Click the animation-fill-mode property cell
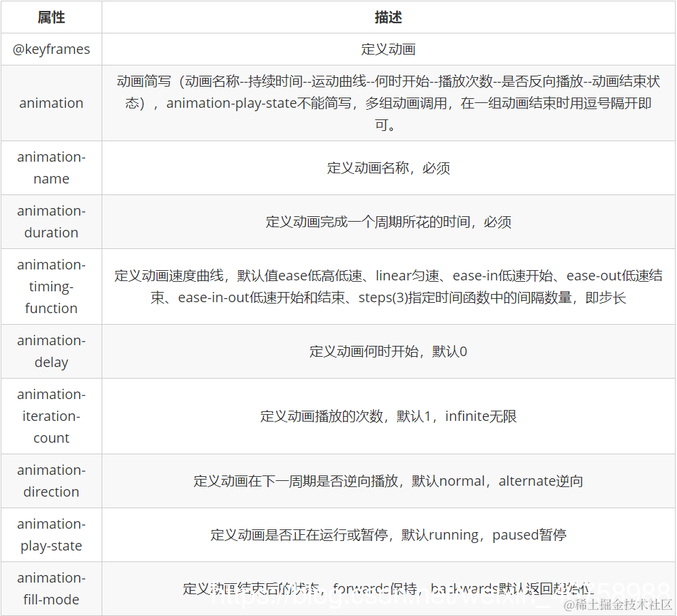This screenshot has width=677, height=616. pyautogui.click(x=51, y=589)
